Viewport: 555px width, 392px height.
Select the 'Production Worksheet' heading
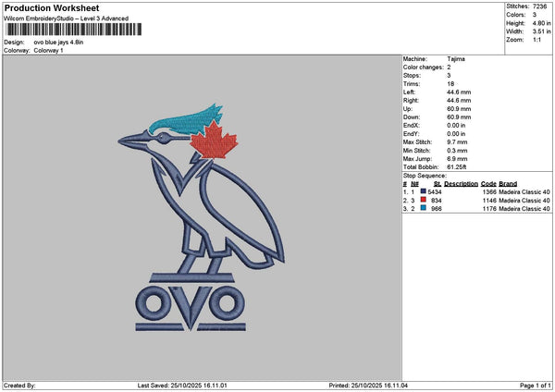tap(52, 7)
